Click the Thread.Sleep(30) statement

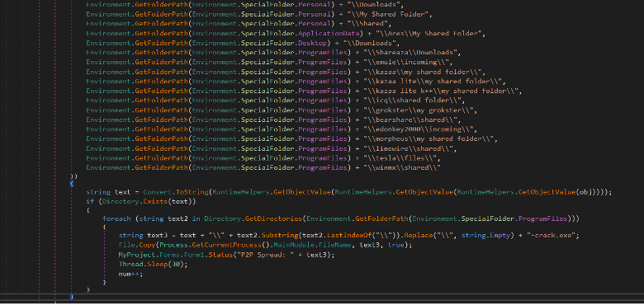[x=154, y=265]
